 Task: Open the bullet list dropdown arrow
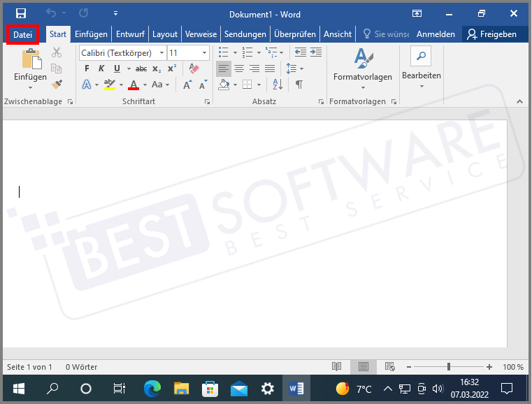(235, 52)
